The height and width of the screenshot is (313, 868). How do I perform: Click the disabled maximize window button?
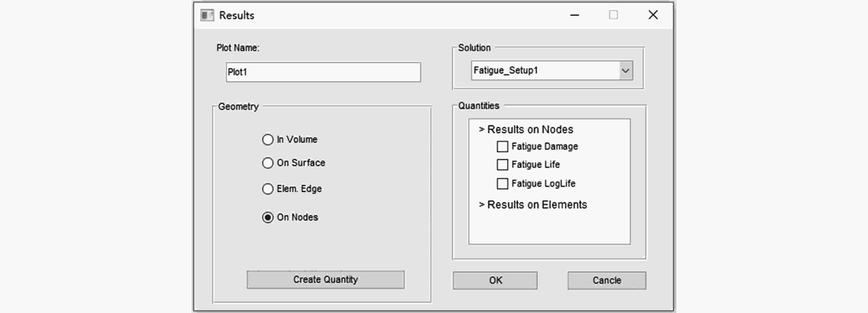coord(613,15)
